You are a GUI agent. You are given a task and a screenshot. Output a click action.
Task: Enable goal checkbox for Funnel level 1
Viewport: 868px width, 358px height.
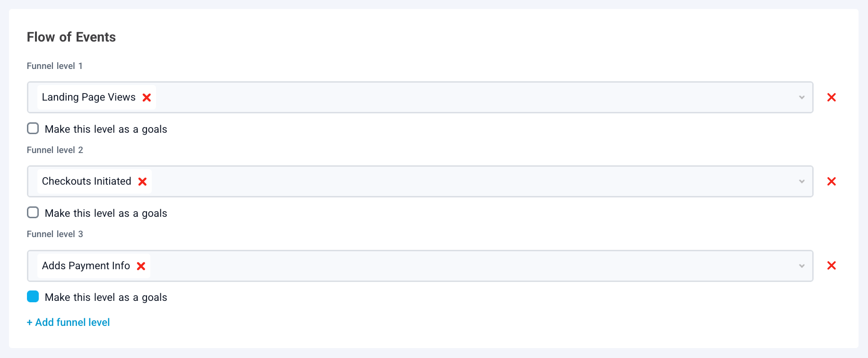[33, 128]
